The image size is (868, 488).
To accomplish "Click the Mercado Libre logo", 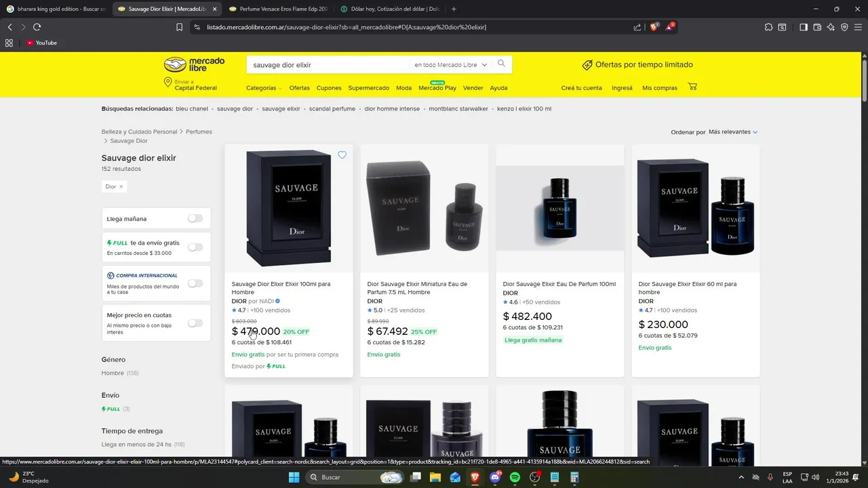I will pos(194,64).
